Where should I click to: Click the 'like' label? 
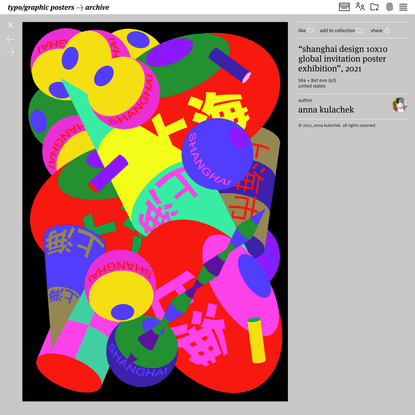pyautogui.click(x=302, y=30)
